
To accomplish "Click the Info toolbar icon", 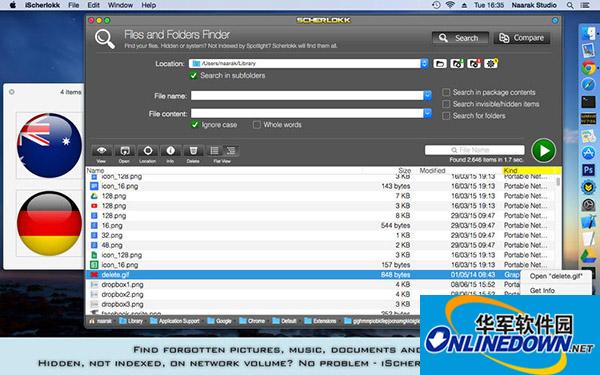I will point(170,150).
